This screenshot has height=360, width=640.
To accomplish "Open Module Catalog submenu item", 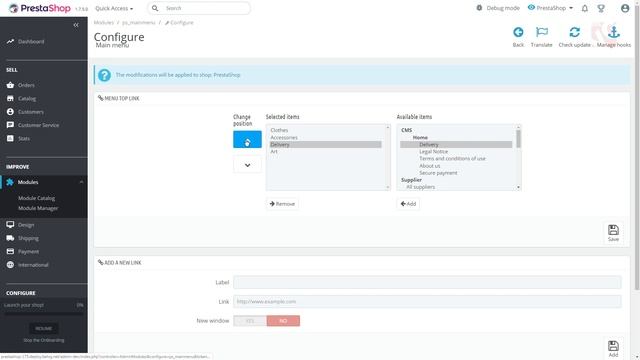I will 36,198.
